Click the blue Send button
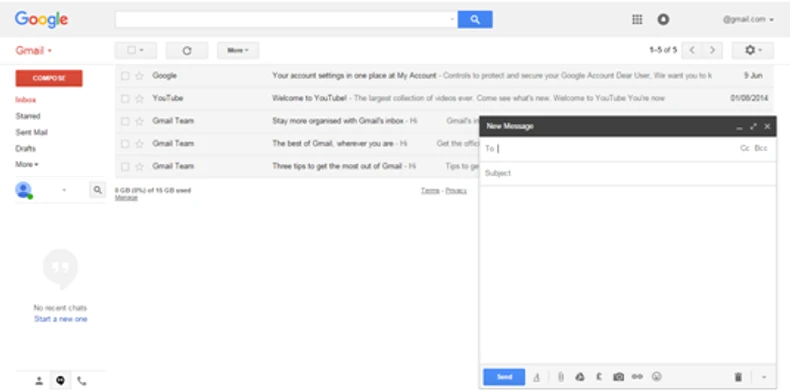Screen dimensions: 790x392 (504, 377)
